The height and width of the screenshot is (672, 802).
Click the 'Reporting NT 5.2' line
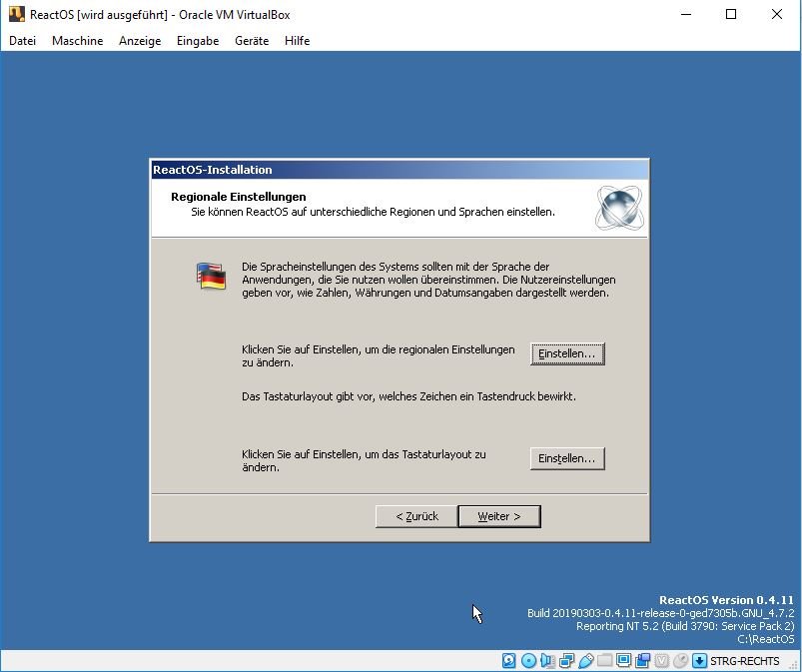point(685,626)
